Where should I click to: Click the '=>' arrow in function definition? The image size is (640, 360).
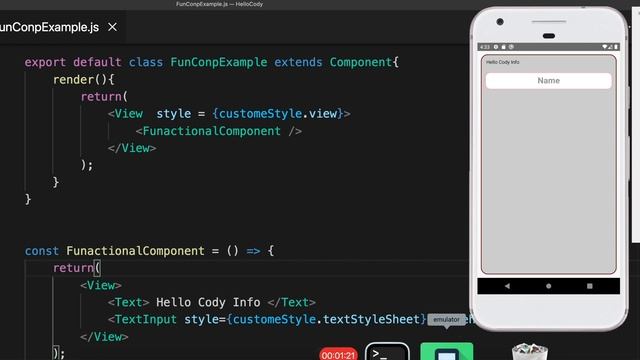pyautogui.click(x=253, y=251)
